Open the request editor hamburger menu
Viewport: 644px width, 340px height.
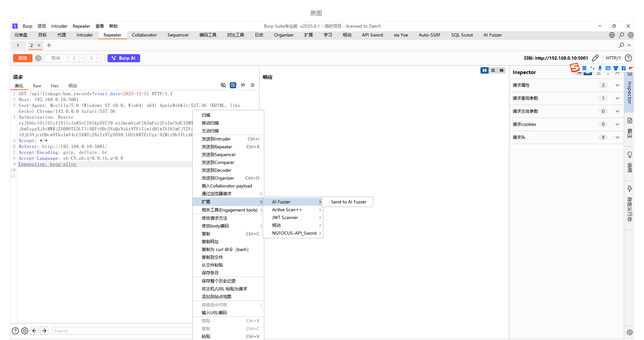click(x=253, y=85)
